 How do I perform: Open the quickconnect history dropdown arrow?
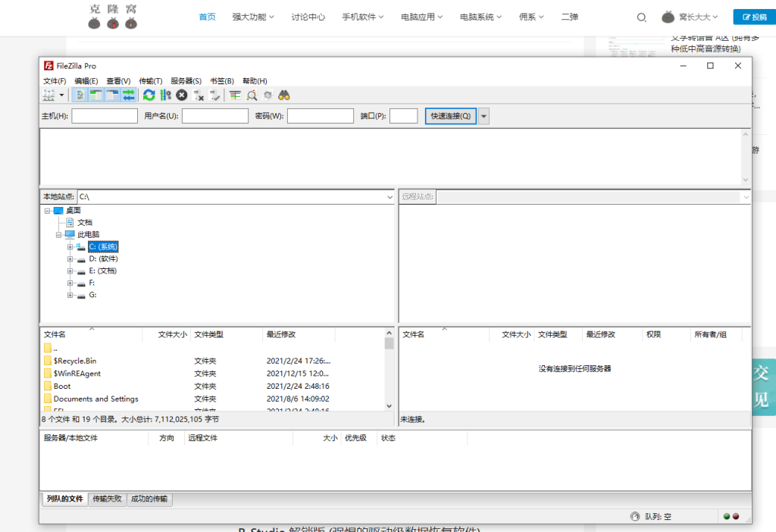(483, 116)
